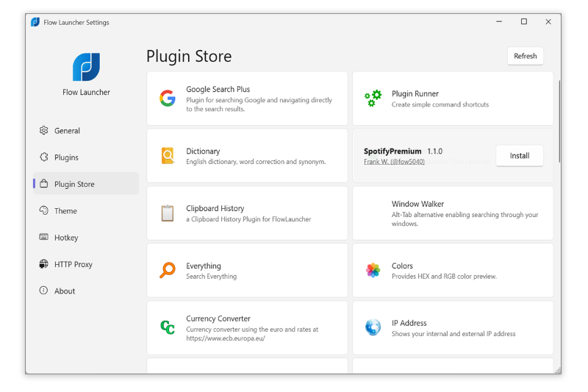Click the Plugin Store bag icon
The image size is (588, 392).
[44, 183]
